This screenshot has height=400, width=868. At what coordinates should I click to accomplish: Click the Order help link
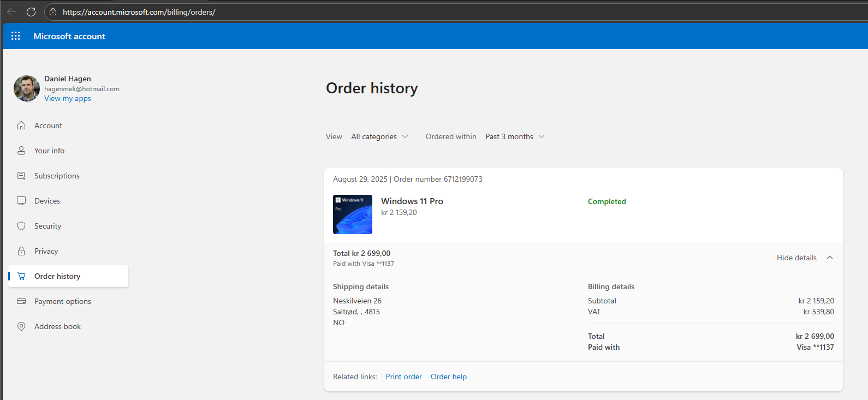(x=449, y=377)
